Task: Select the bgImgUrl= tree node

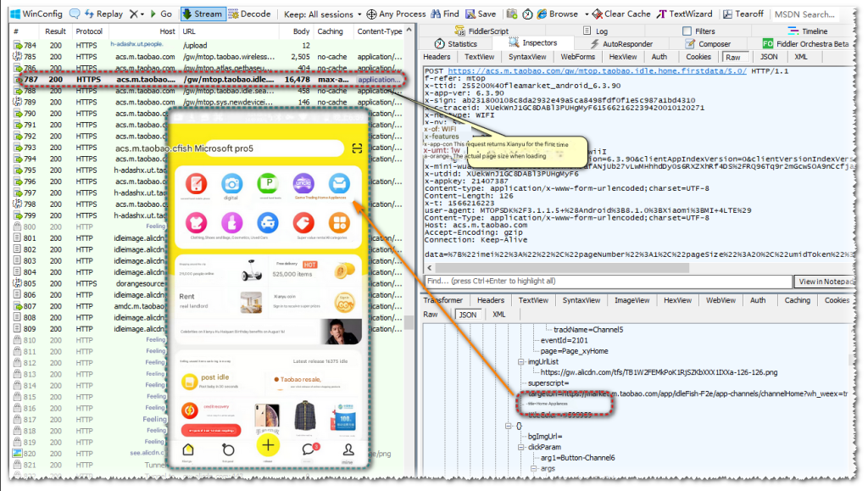Action: pos(545,436)
